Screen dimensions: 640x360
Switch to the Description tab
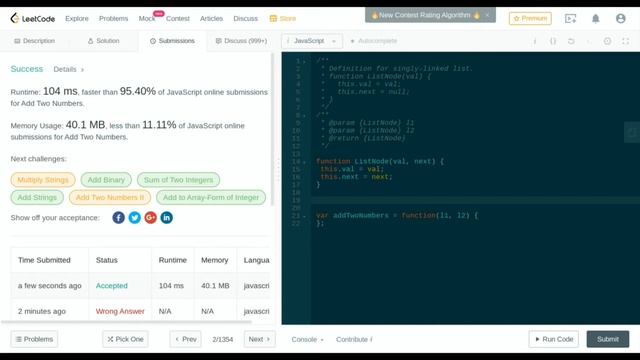coord(34,41)
